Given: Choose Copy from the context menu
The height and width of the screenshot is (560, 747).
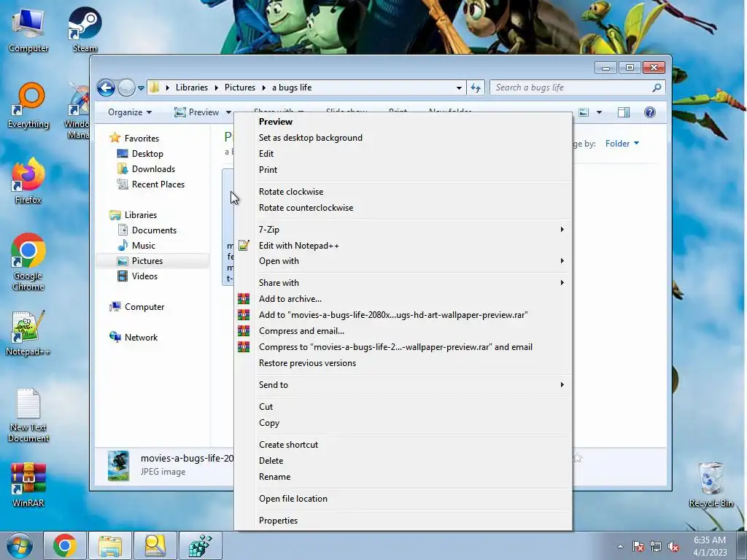Looking at the screenshot, I should [x=403, y=423].
